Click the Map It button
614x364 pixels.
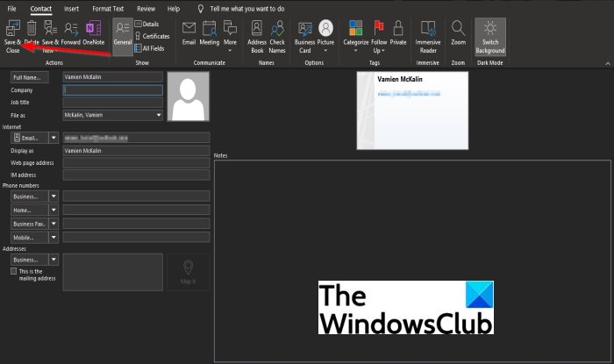pyautogui.click(x=189, y=272)
